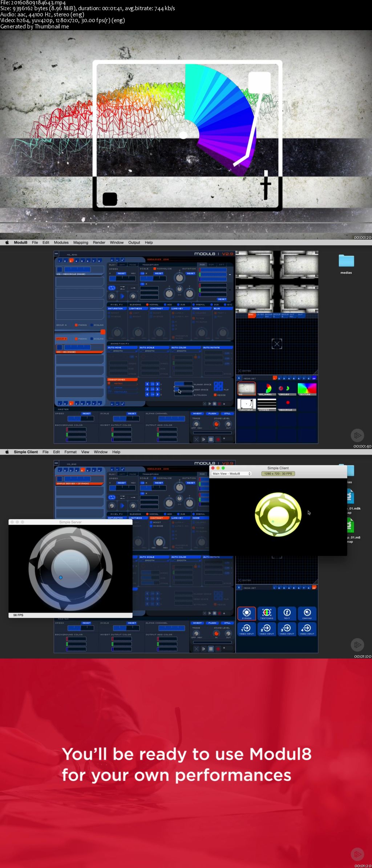Pick the Video Input 3 icon
This screenshot has width=372, height=868.
287,629
